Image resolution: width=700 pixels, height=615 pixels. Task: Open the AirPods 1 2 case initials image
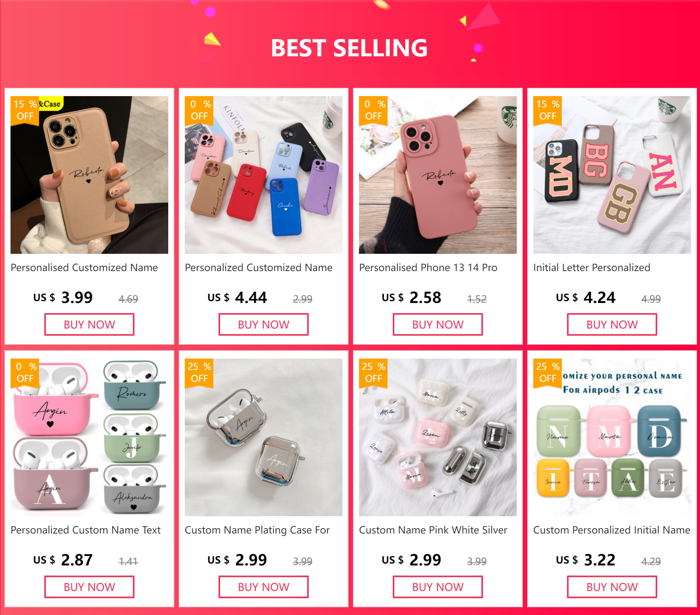(x=612, y=437)
